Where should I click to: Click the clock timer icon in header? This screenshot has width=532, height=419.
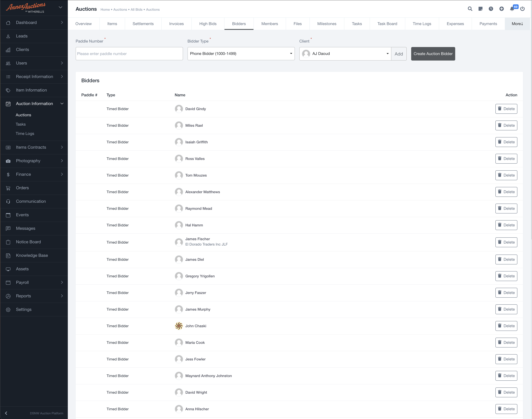coord(491,9)
